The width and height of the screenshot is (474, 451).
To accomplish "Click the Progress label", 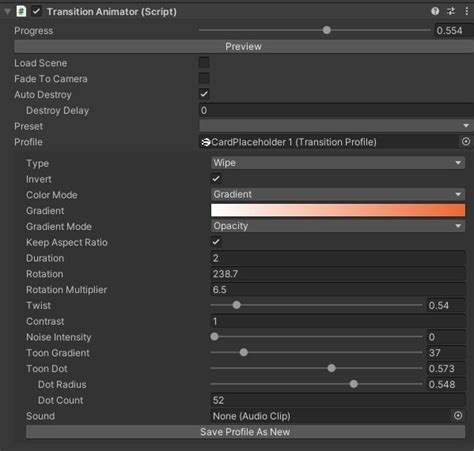I will (x=33, y=31).
